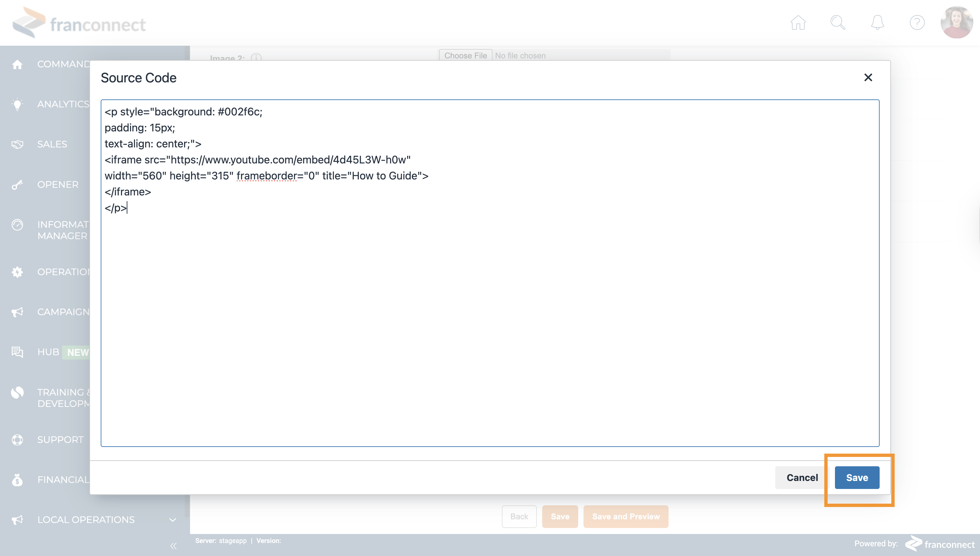This screenshot has height=556, width=980.
Task: Open the search magnifier icon
Action: tap(838, 23)
